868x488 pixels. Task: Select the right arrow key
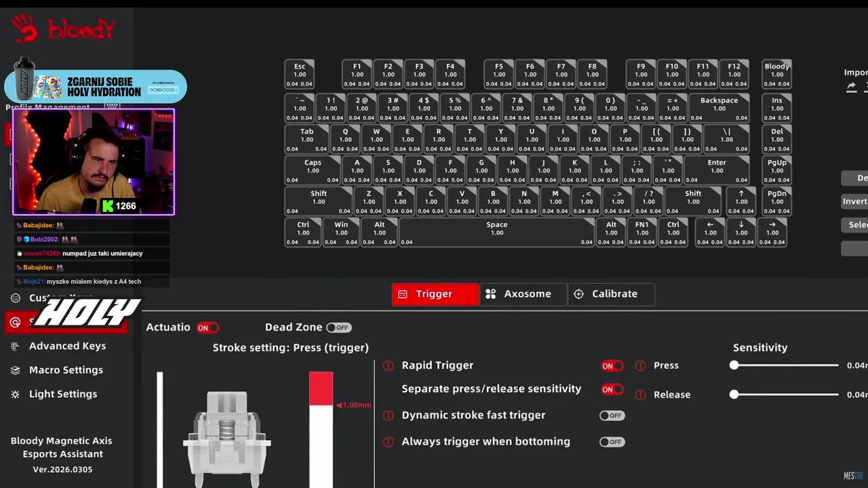click(x=772, y=232)
